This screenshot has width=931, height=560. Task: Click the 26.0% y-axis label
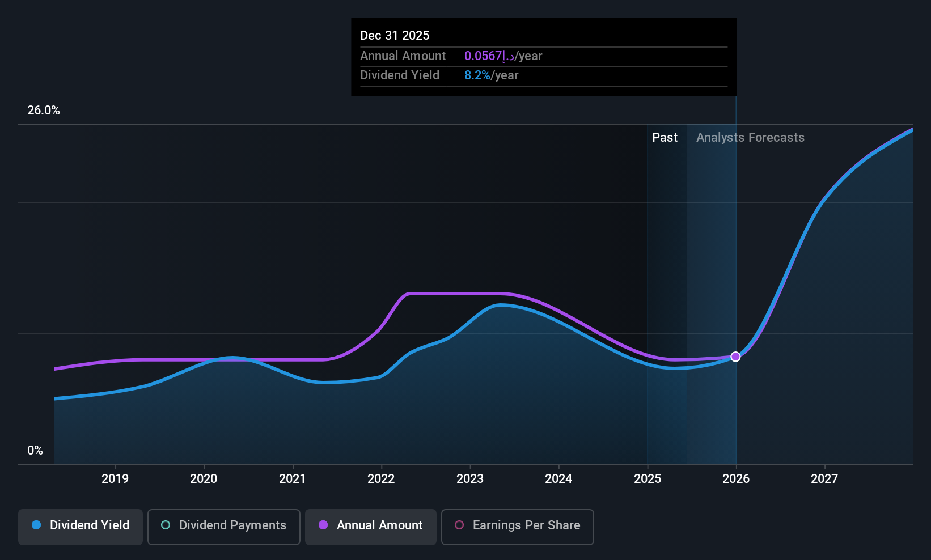(x=44, y=111)
